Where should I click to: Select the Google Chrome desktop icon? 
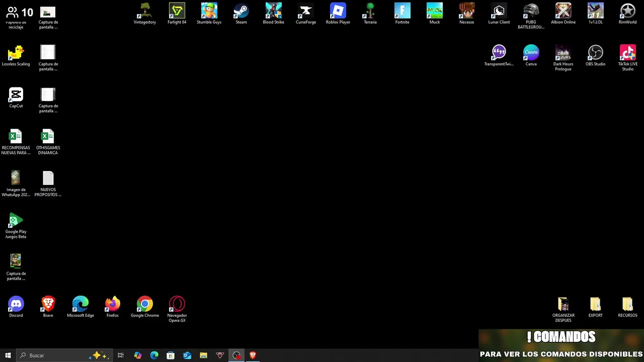pos(145,307)
